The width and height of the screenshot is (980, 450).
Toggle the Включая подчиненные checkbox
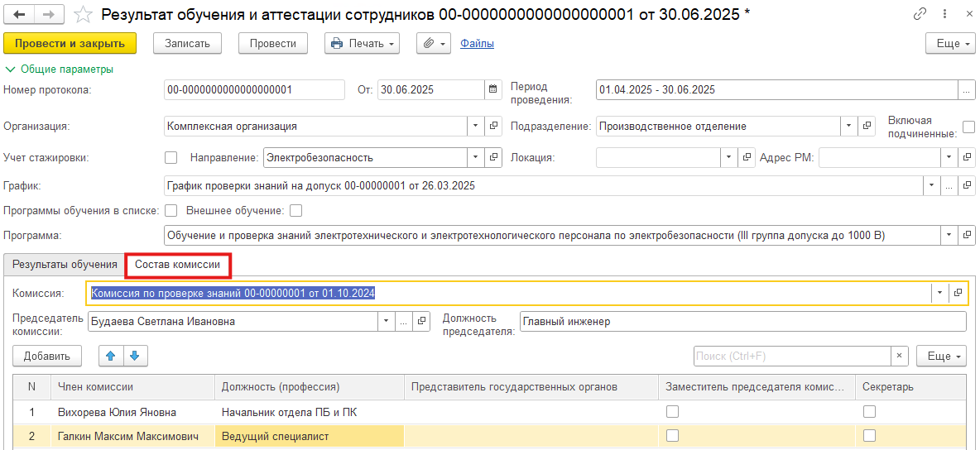pos(968,127)
